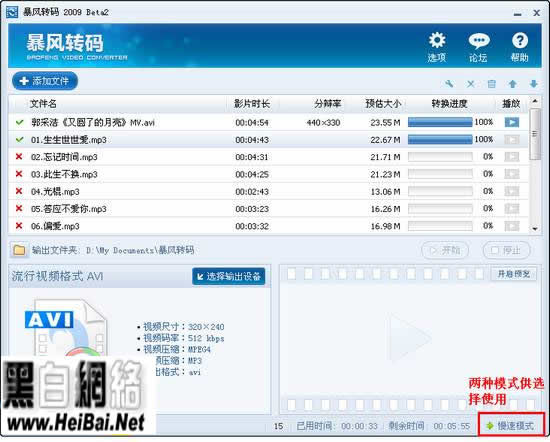550x442 pixels.
Task: Click play icon for 05.答应不爱你.mp3
Action: click(x=512, y=208)
